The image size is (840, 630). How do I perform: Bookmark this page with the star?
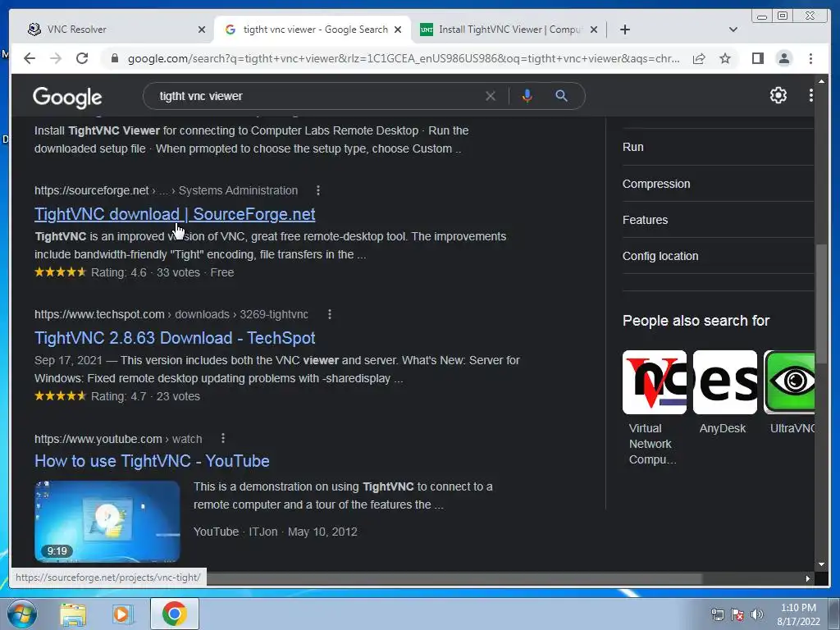coord(725,58)
